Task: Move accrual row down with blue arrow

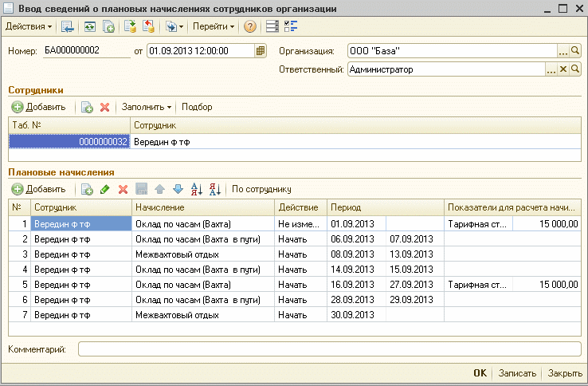Action: [178, 189]
